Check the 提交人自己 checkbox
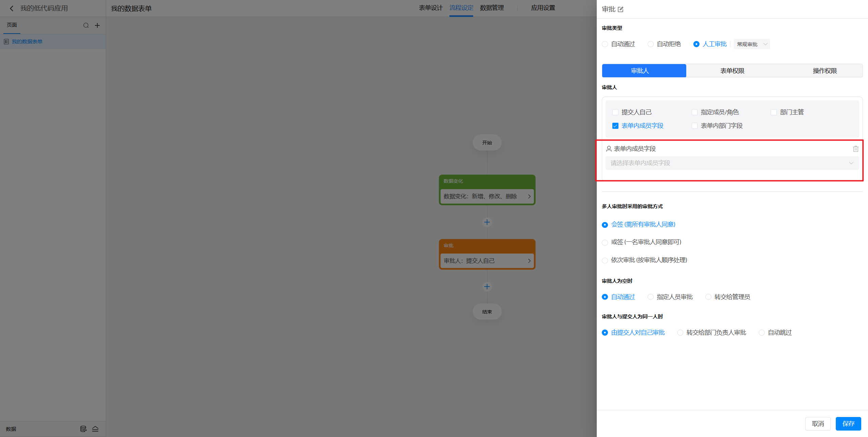This screenshot has height=437, width=868. [x=615, y=112]
